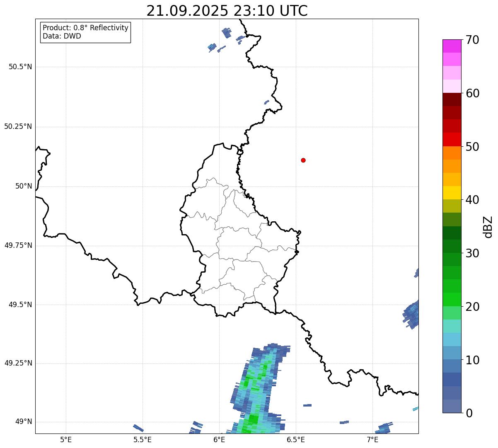The width and height of the screenshot is (498, 448).
Task: Click the latitude label 50.25°N
Action: pyautogui.click(x=18, y=126)
